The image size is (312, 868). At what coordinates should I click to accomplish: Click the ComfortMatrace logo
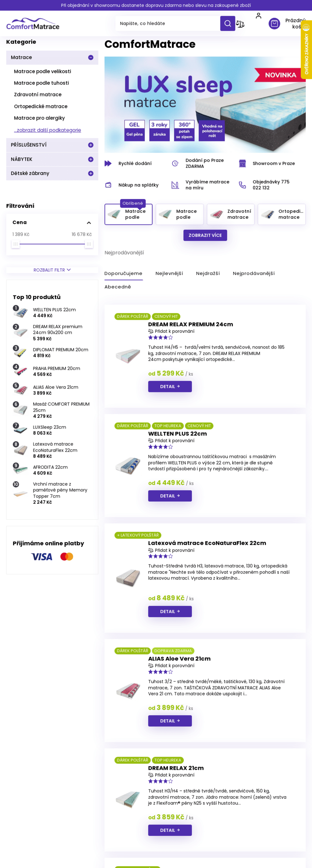33,24
